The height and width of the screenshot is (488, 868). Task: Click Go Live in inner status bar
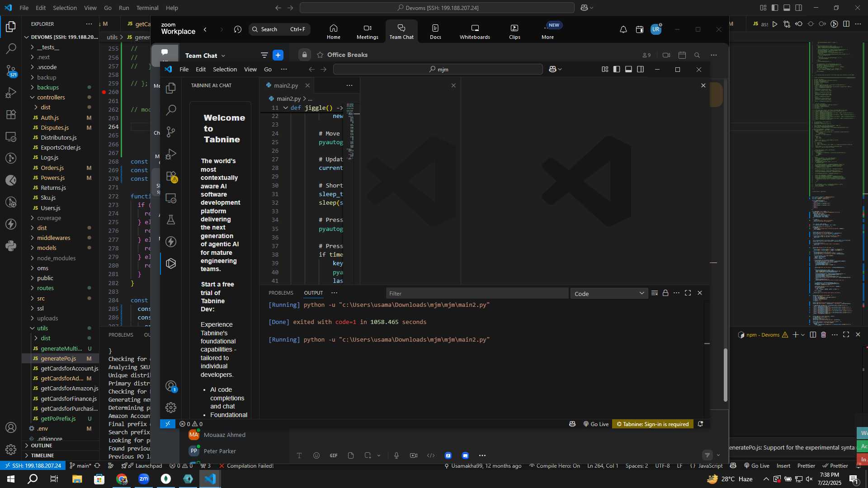(x=596, y=424)
